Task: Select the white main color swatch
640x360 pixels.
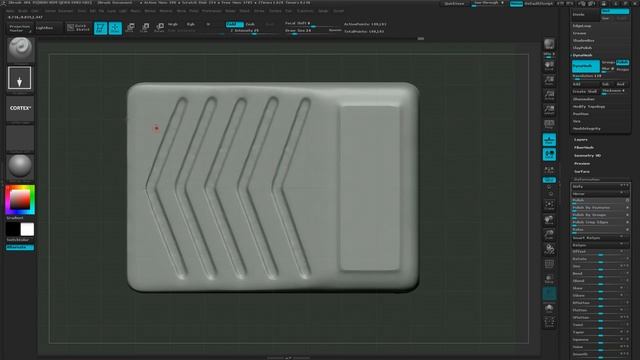Action: [27, 229]
